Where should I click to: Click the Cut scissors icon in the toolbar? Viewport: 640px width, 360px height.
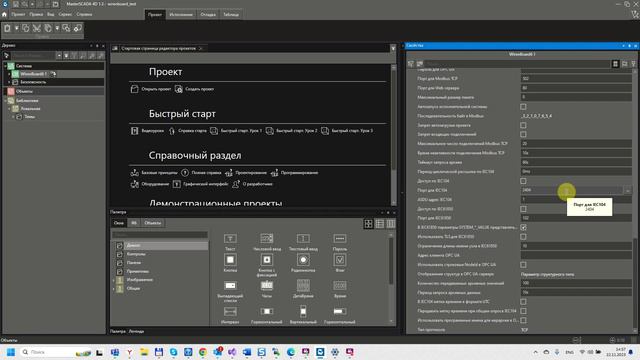point(37,28)
